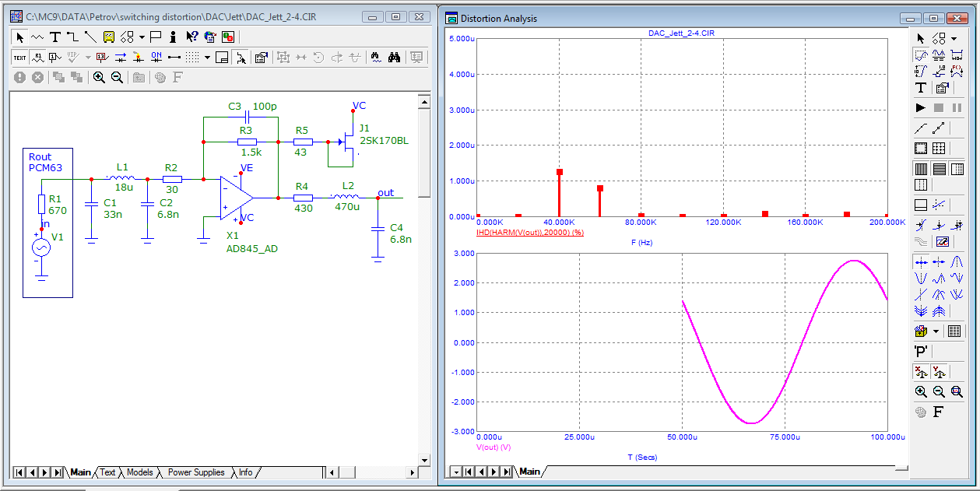Open the schematic properties dialog icon
980x491 pixels.
click(x=261, y=57)
